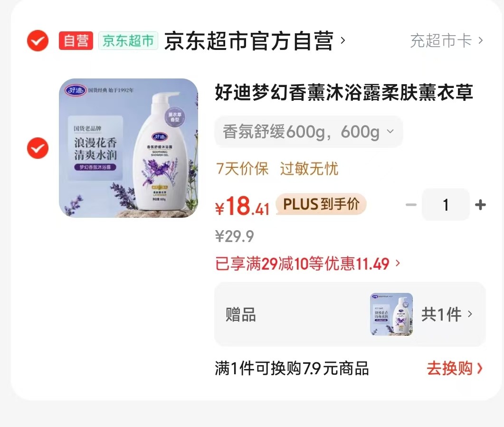Open 充超市卡 recharge link

(x=446, y=40)
